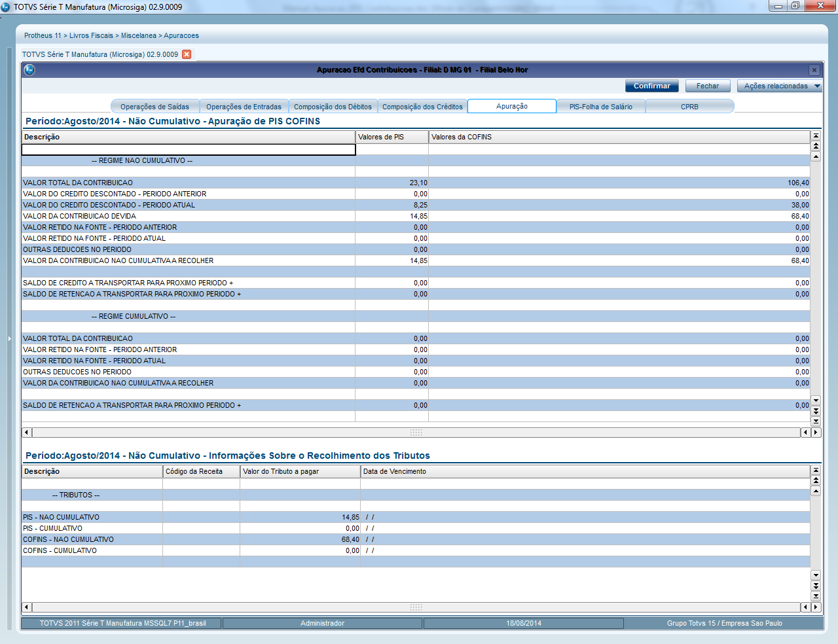Click tribute value 68,40 in Tributos grid
This screenshot has width=838, height=644.
pyautogui.click(x=350, y=539)
